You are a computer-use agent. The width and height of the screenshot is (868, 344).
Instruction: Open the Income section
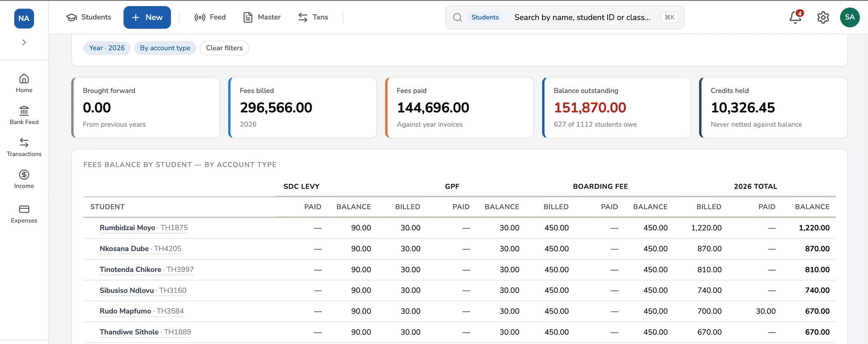coord(24,180)
